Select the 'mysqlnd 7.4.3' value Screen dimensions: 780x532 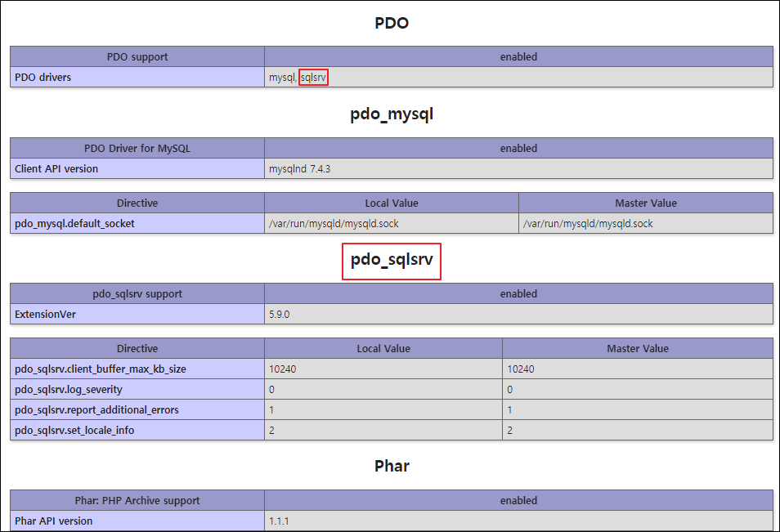[299, 169]
